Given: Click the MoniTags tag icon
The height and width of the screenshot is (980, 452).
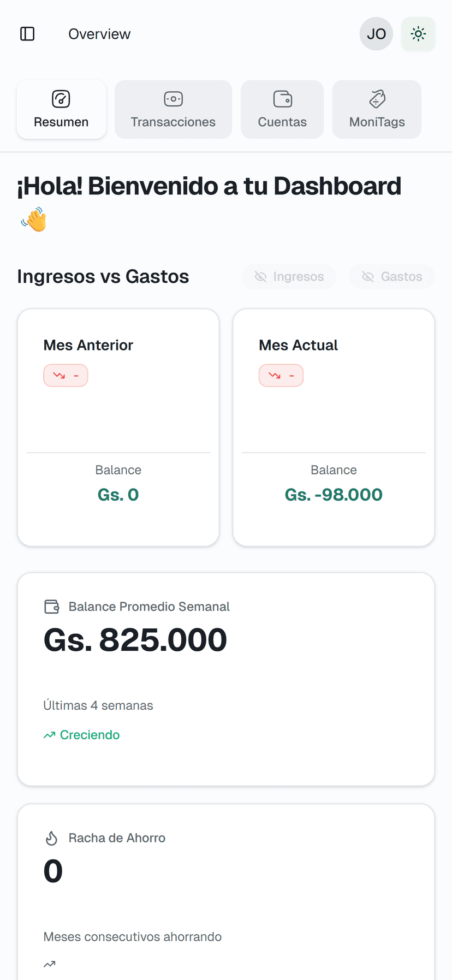Looking at the screenshot, I should tap(377, 99).
